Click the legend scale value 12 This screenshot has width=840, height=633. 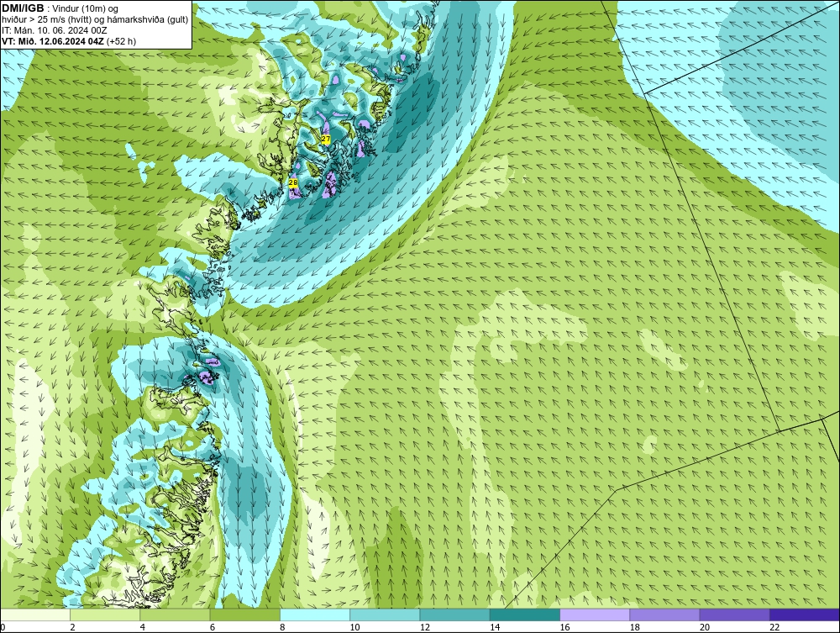pyautogui.click(x=425, y=627)
